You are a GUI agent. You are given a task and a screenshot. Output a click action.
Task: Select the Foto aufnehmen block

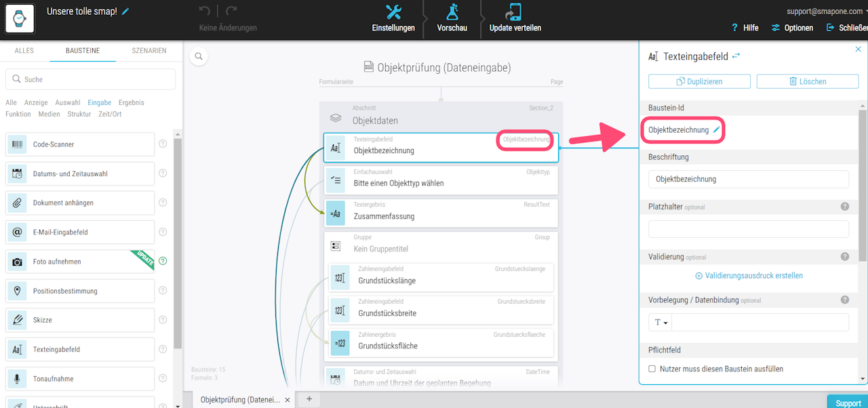(81, 262)
